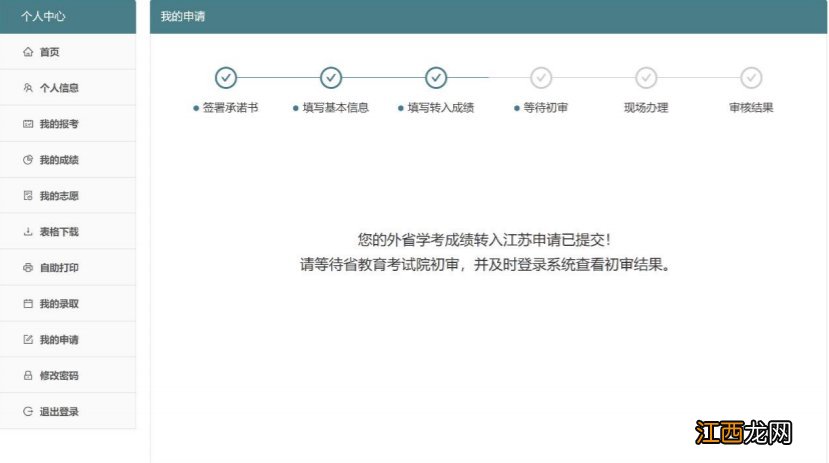829x463 pixels.
Task: Click the line starting 请等待省教育考试院初审
Action: click(x=485, y=264)
